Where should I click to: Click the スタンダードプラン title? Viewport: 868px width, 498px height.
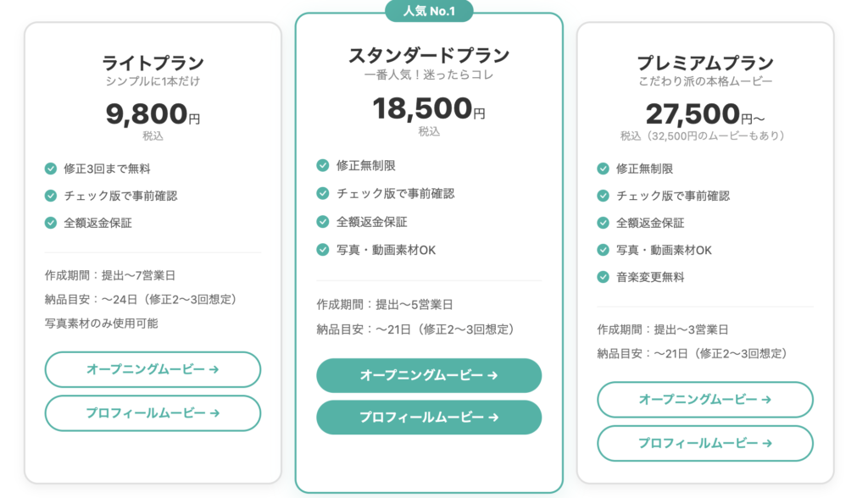pyautogui.click(x=429, y=56)
